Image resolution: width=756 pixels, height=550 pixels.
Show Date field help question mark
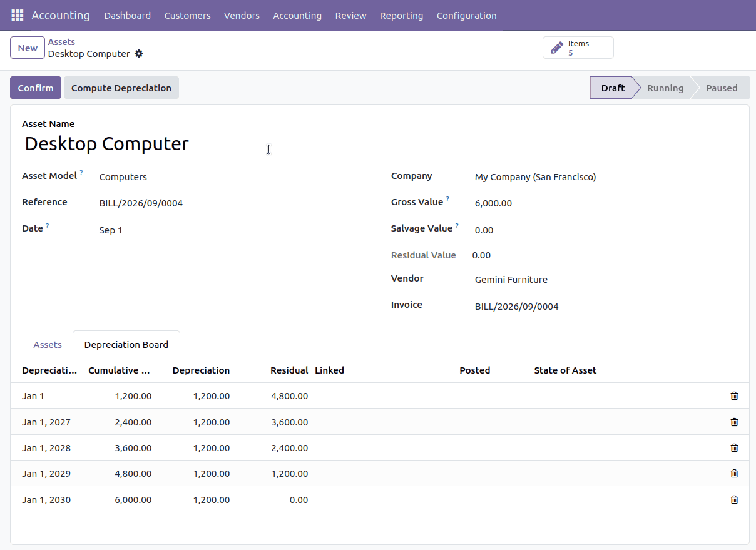48,225
